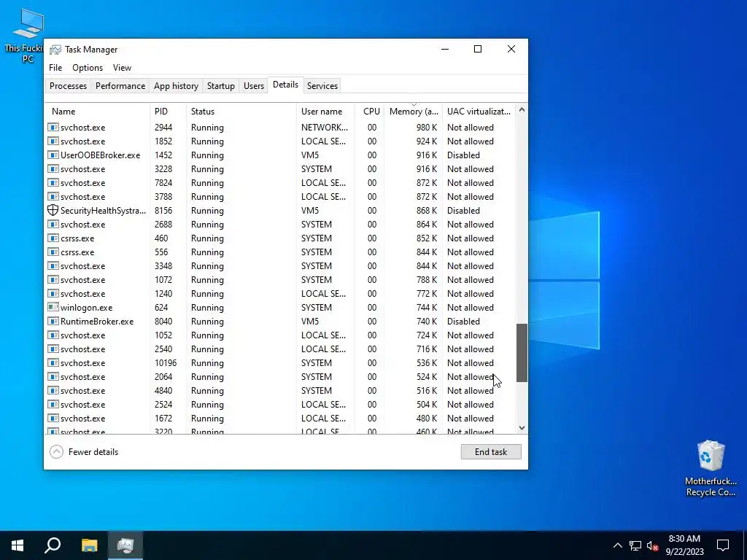
Task: Sort by the CPU column header
Action: point(370,112)
